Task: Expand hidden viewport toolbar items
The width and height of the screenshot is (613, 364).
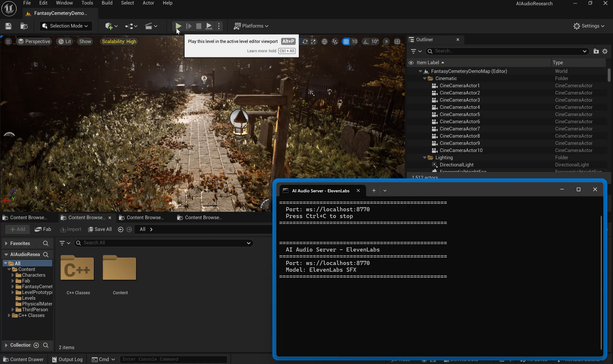Action: [x=386, y=42]
